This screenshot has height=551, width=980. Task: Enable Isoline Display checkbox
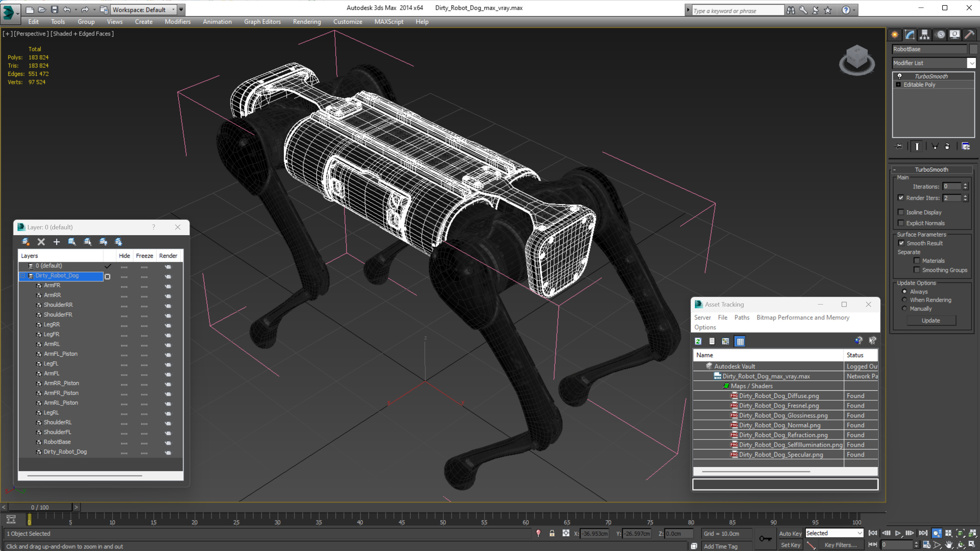tap(901, 212)
